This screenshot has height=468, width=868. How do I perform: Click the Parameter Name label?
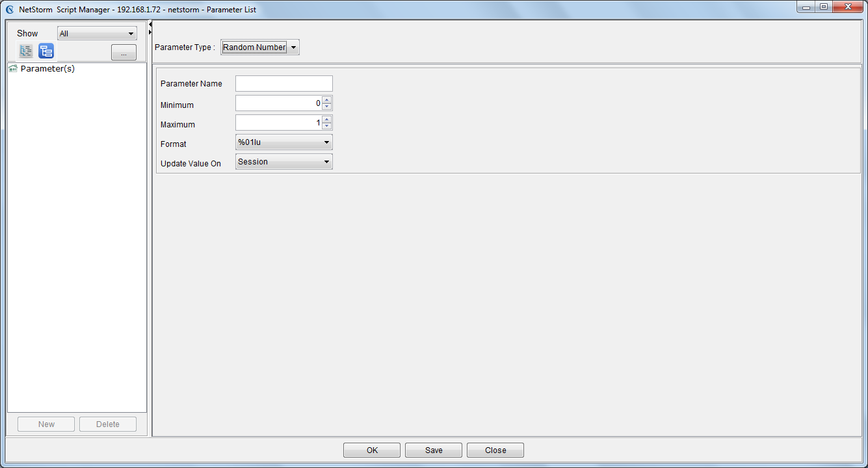191,84
